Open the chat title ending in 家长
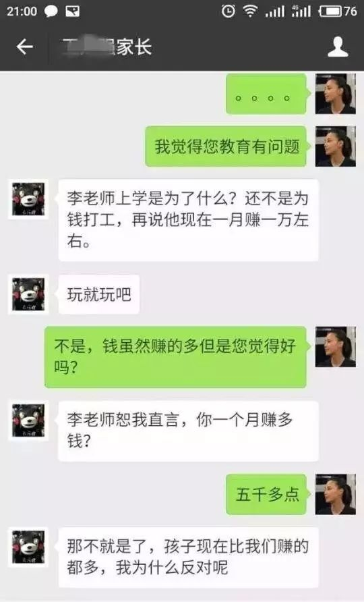The height and width of the screenshot is (602, 364). (107, 47)
